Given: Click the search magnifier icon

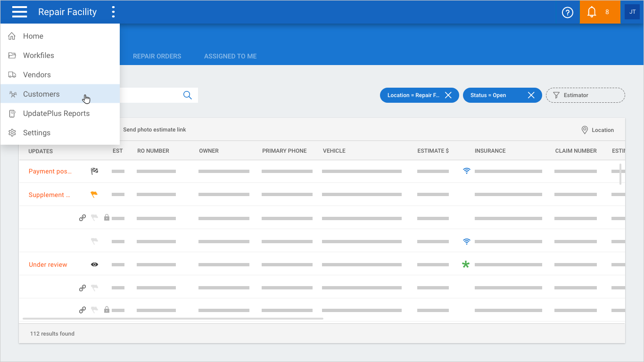Looking at the screenshot, I should click(x=188, y=95).
